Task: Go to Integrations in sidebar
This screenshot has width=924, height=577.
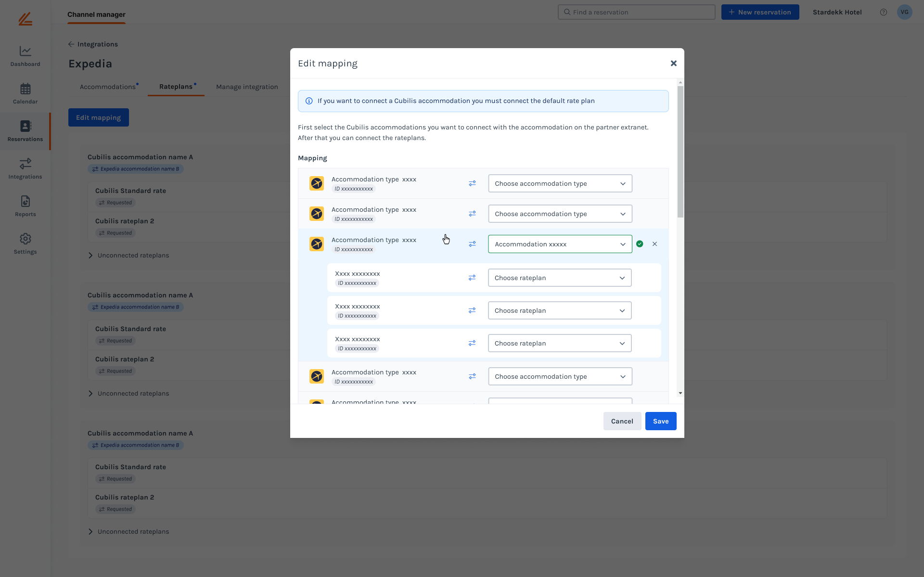Action: (25, 168)
